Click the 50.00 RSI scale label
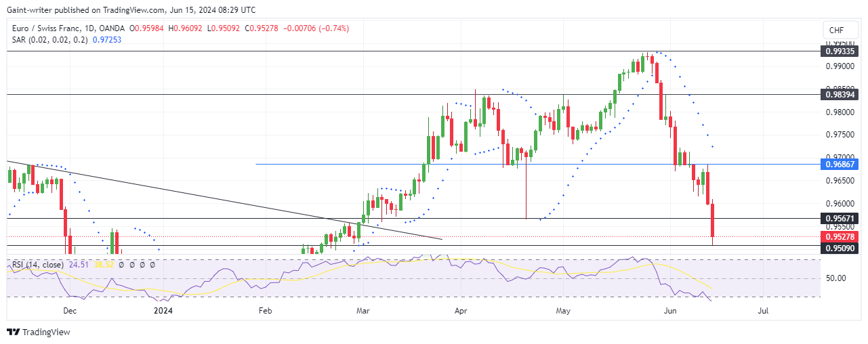 tap(835, 278)
